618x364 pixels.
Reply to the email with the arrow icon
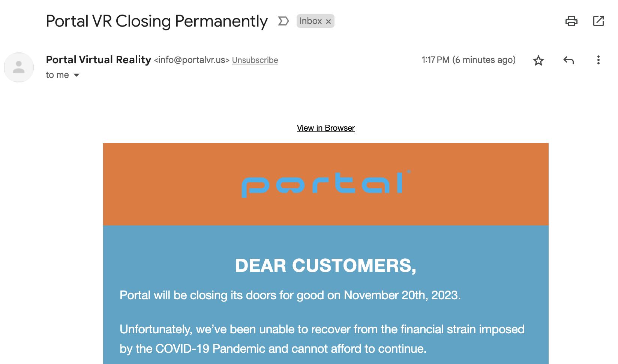(568, 60)
